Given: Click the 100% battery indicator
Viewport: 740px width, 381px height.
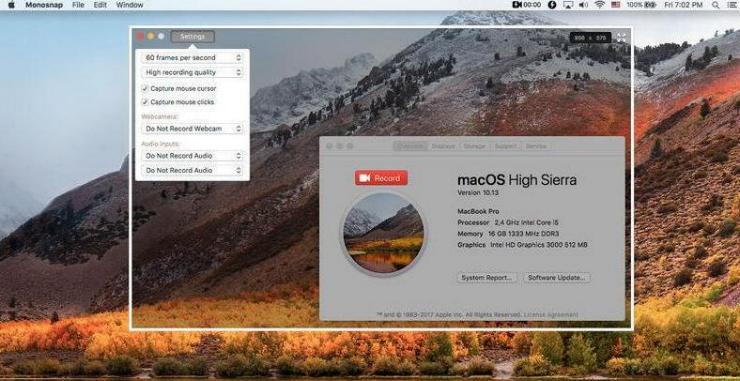Looking at the screenshot, I should (641, 5).
